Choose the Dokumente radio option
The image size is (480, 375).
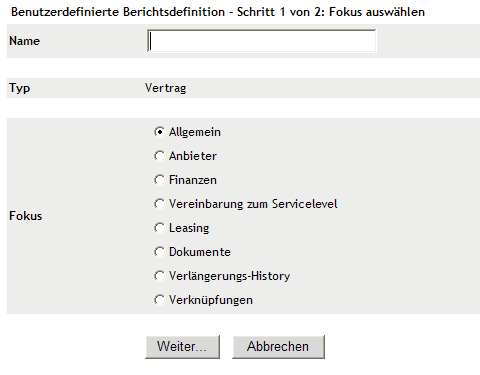coord(160,252)
